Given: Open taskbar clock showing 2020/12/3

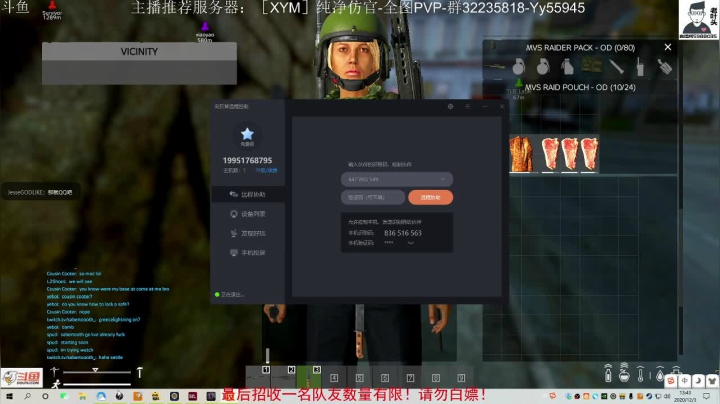Looking at the screenshot, I should coord(685,397).
